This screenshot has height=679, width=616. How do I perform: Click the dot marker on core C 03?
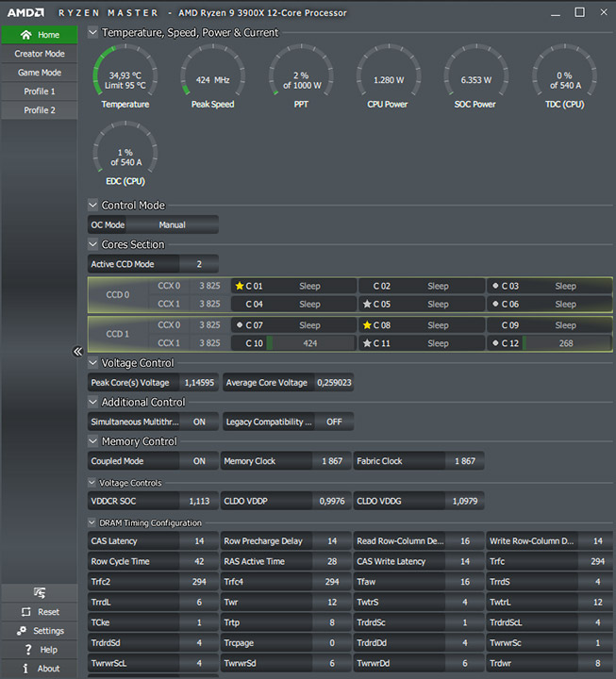pyautogui.click(x=495, y=286)
